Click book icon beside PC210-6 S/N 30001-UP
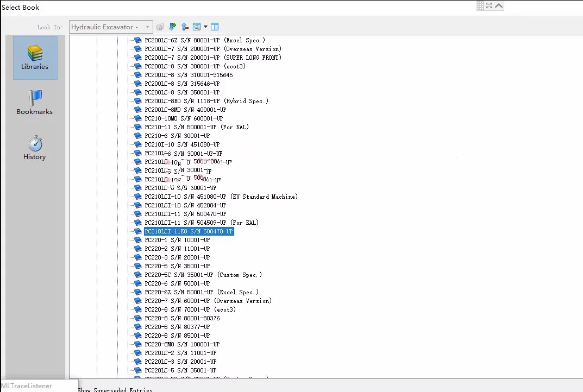Screen dimensions: 583x392 pos(138,136)
